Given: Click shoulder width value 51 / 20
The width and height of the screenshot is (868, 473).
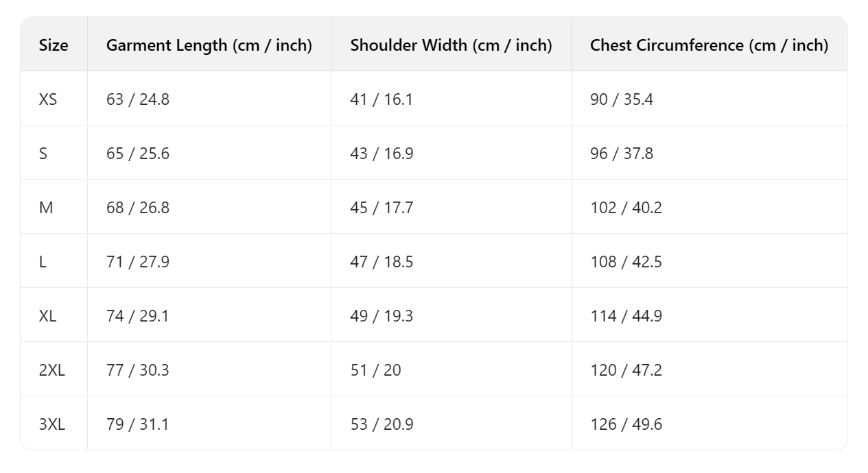Looking at the screenshot, I should (x=375, y=370).
